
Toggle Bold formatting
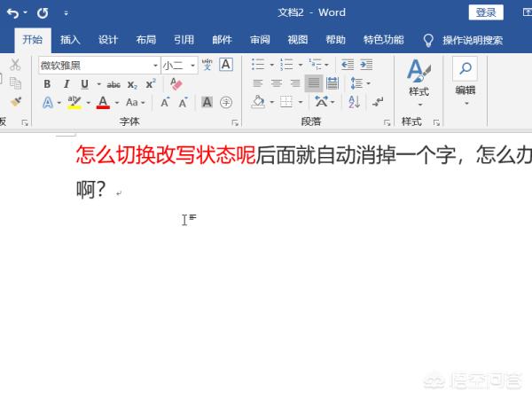pos(48,84)
